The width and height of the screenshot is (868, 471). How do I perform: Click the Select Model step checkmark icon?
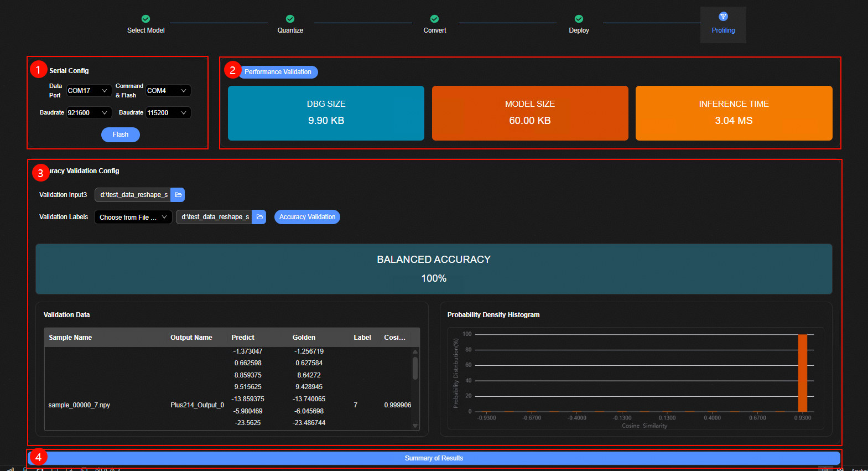[145, 19]
